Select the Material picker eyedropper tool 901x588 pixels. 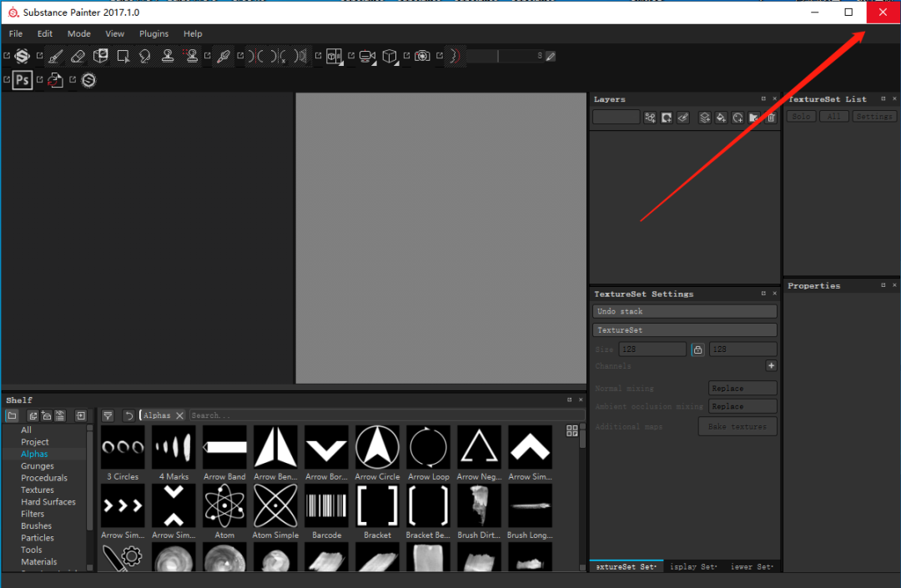point(224,56)
